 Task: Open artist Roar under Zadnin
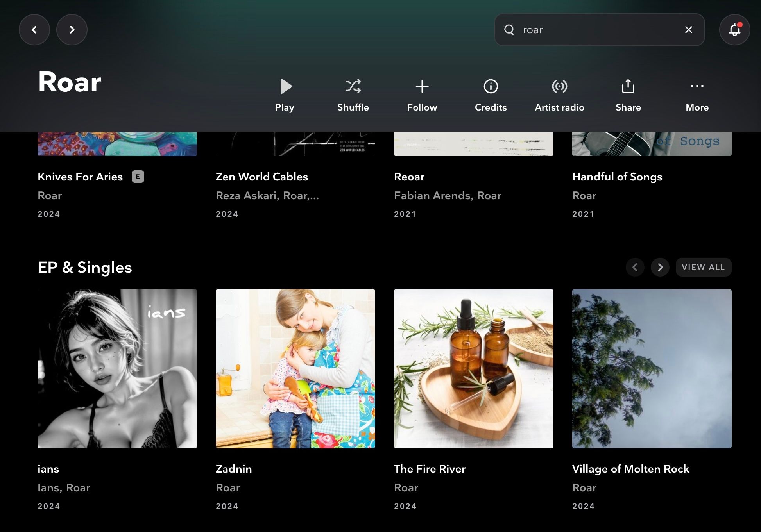point(228,487)
